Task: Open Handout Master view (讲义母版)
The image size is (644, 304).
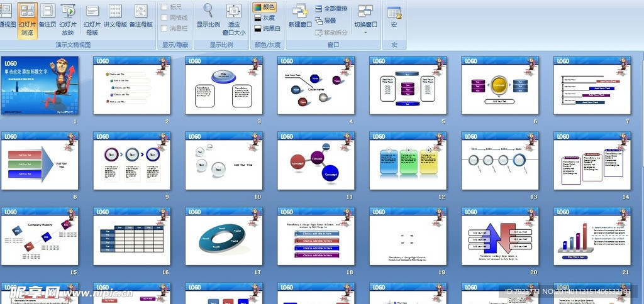Action: (x=116, y=16)
